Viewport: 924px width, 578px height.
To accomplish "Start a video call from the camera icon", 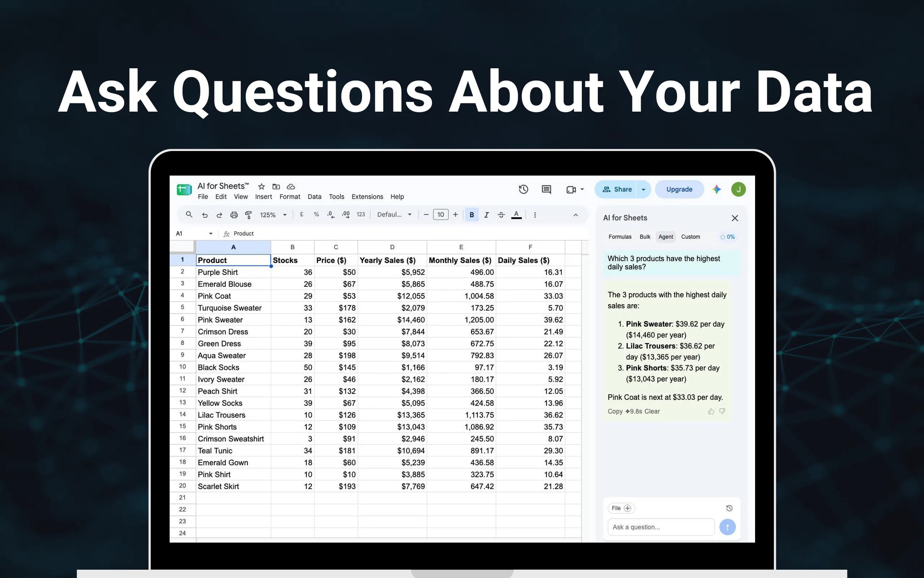I will pos(571,190).
